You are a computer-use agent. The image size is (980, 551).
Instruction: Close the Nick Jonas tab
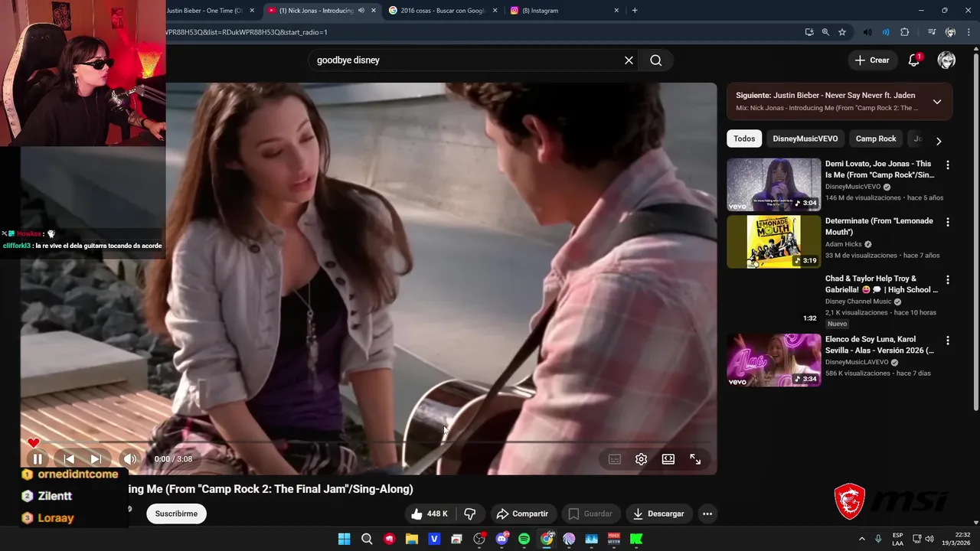point(374,11)
